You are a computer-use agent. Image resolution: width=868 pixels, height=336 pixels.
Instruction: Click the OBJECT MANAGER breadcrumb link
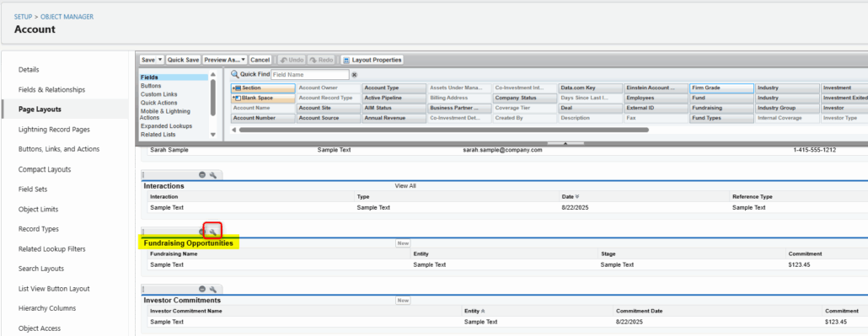point(67,17)
